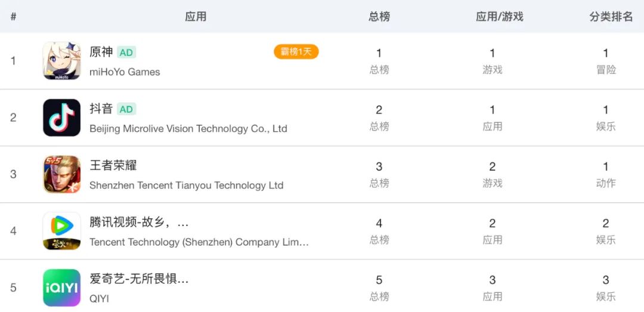Image resolution: width=644 pixels, height=312 pixels.
Task: Open the 王者荣耀 game icon
Action: point(61,174)
